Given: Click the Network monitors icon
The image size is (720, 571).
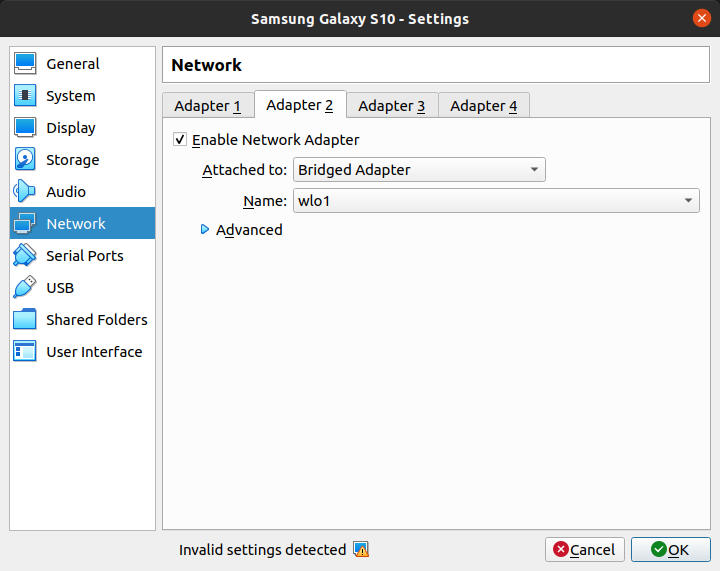Looking at the screenshot, I should pos(25,224).
